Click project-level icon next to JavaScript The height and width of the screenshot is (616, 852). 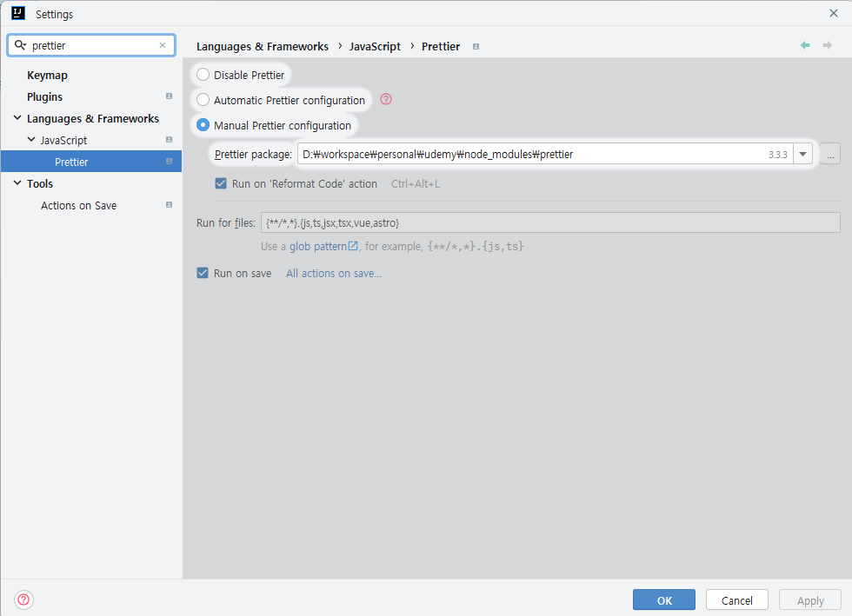coord(169,140)
